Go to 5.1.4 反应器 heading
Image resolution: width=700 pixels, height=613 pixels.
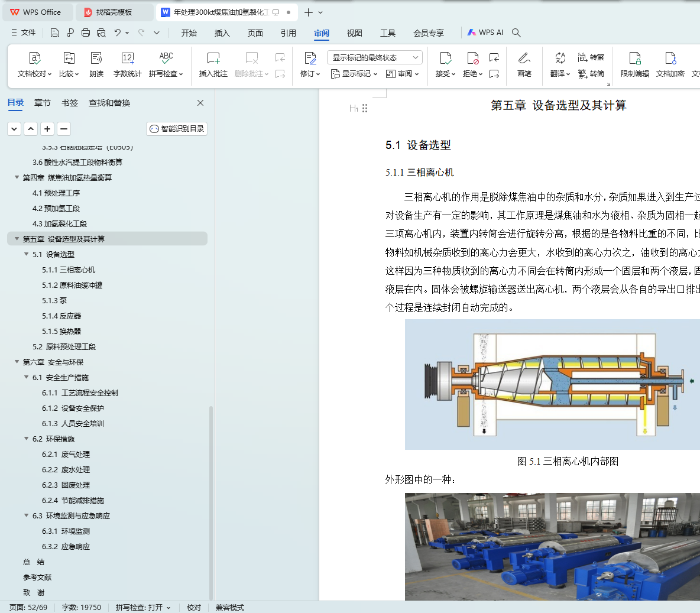tap(61, 316)
